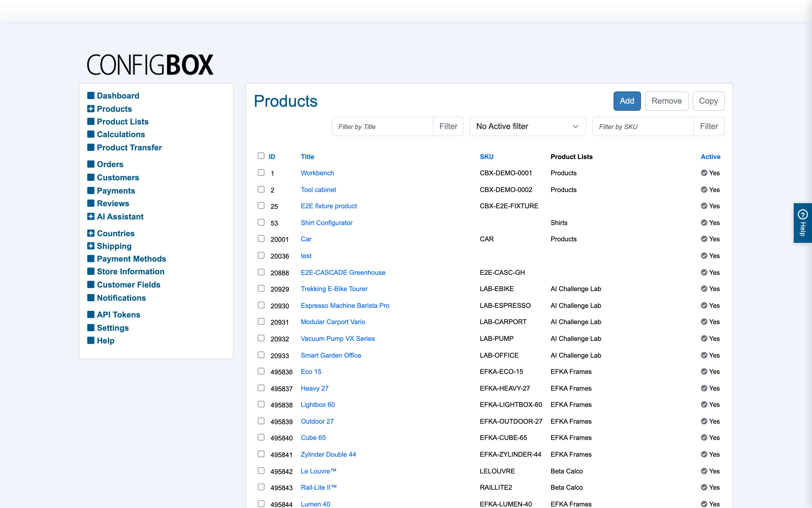Open Dashboard from the sidebar
The width and height of the screenshot is (812, 508).
point(118,96)
